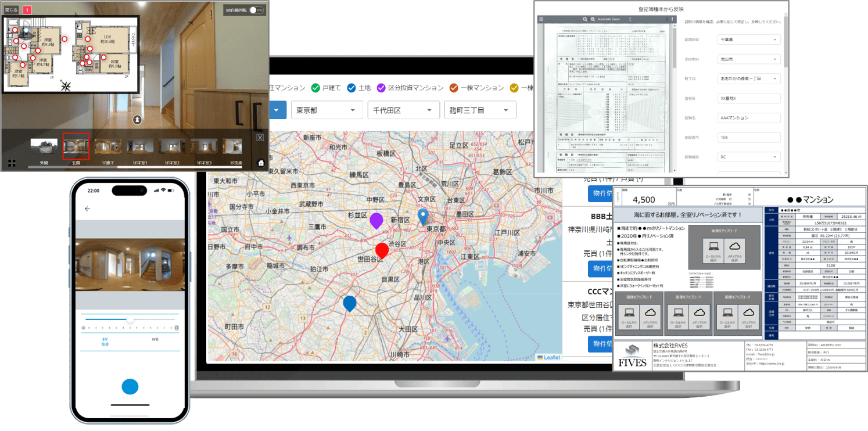
Task: Toggle the 区分投資マンション filter
Action: point(382,88)
